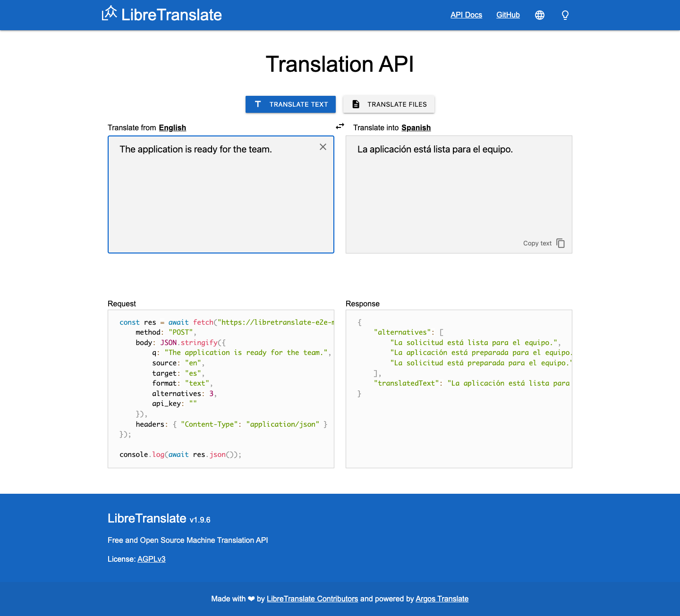Click the 'target: "es"' line in Request

178,373
